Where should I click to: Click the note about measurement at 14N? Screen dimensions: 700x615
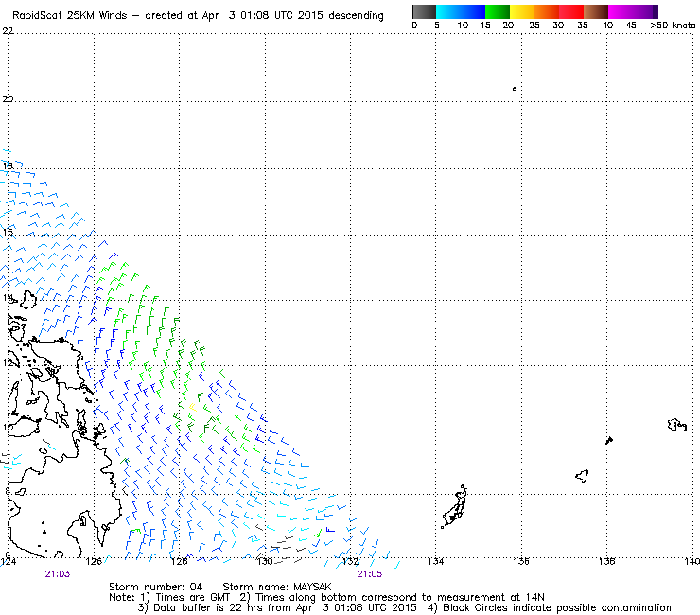[x=392, y=597]
